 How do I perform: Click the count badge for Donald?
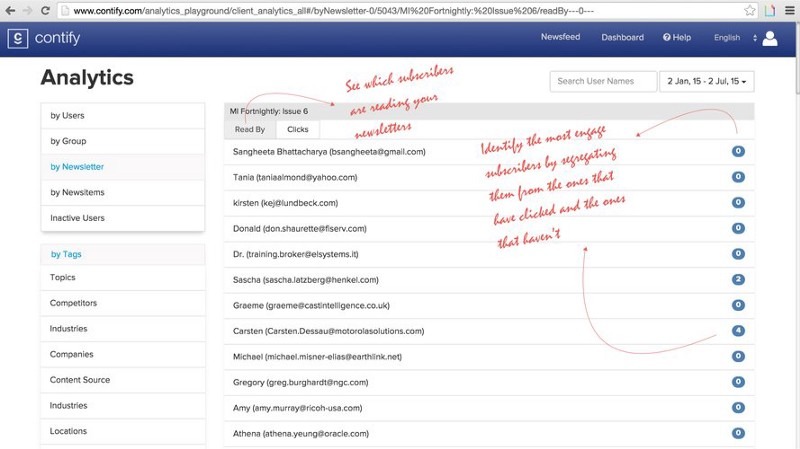[x=738, y=228]
